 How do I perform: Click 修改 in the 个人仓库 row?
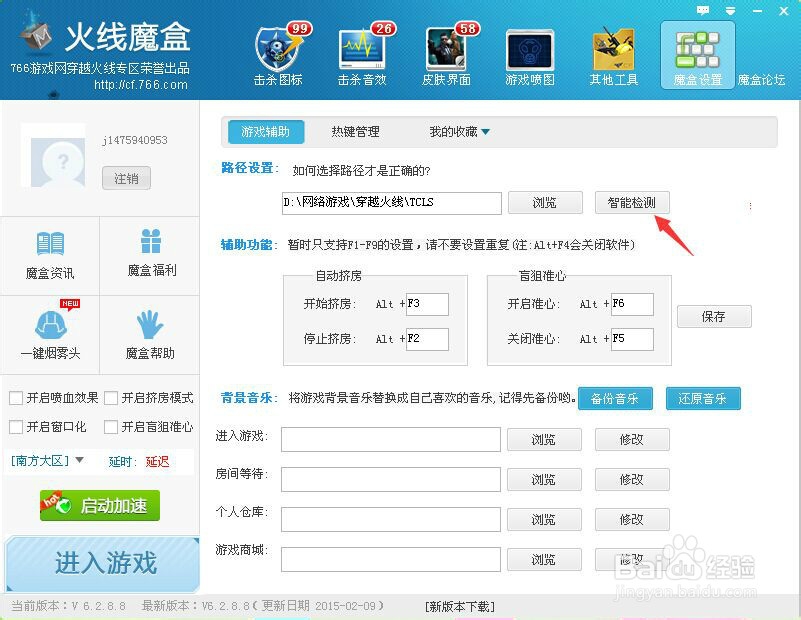coord(632,519)
